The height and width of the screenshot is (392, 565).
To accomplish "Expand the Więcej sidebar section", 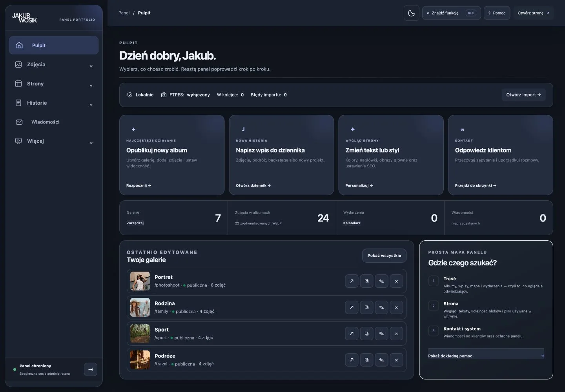I will [54, 141].
